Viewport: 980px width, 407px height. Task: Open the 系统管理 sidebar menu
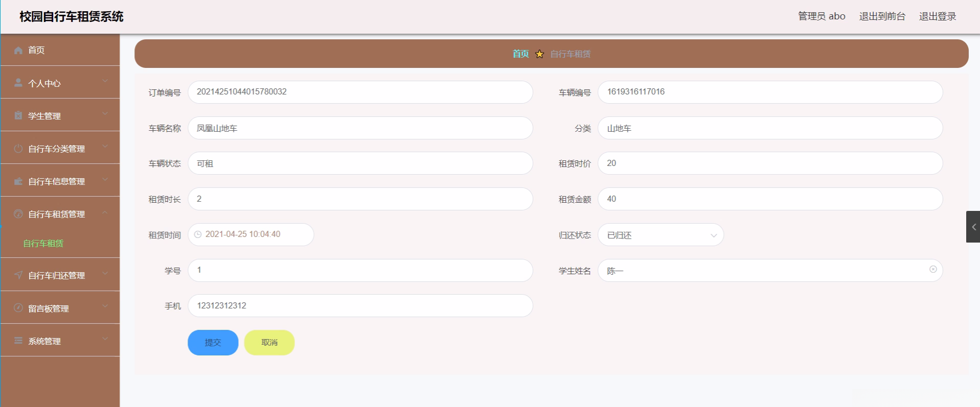tap(60, 341)
